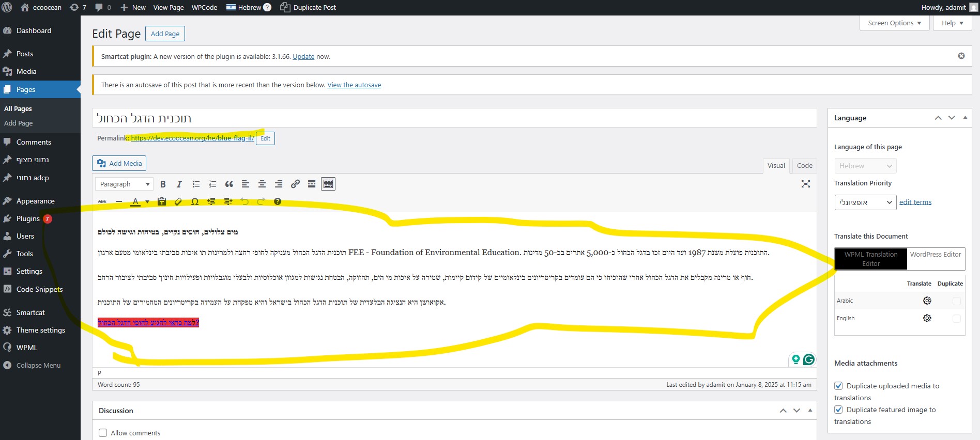This screenshot has height=440, width=980.
Task: Toggle Duplicate uploaded media to translations
Action: coord(838,386)
